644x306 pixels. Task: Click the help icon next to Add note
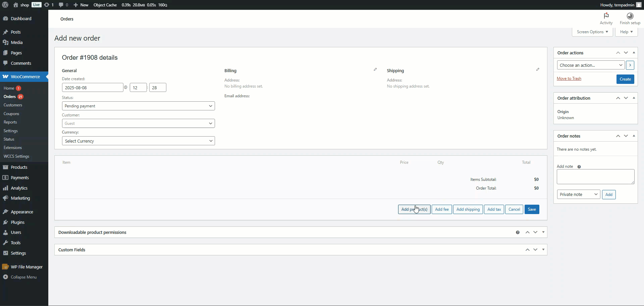(579, 167)
